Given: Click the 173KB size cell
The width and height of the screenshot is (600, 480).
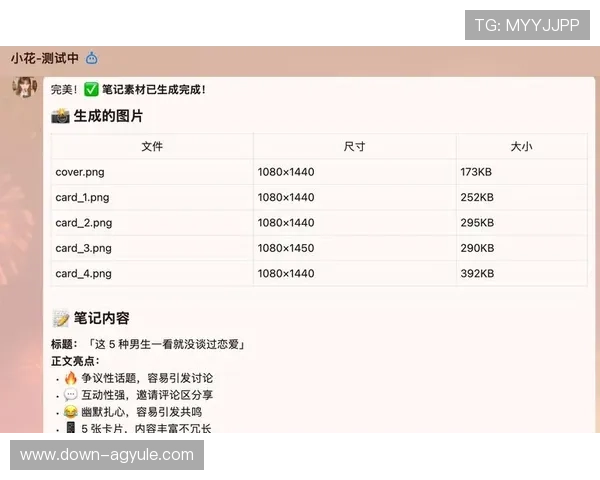Looking at the screenshot, I should click(x=522, y=172).
